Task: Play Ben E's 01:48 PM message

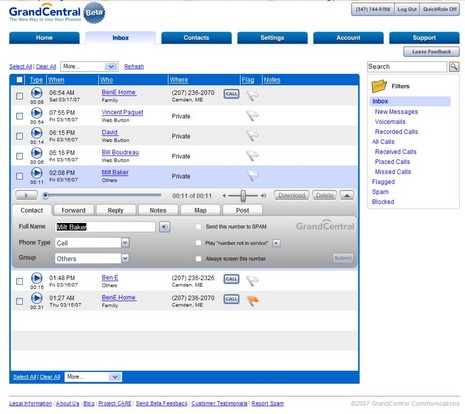Action: pyautogui.click(x=37, y=278)
